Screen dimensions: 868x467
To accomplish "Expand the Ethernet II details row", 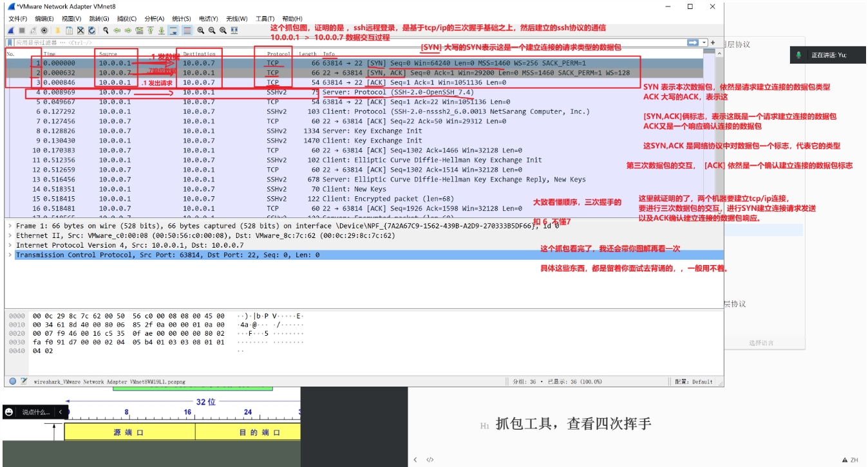I will pyautogui.click(x=9, y=235).
